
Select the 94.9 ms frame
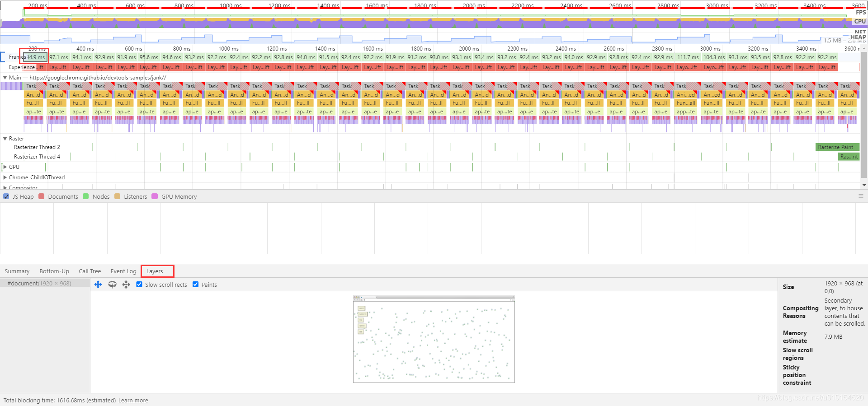click(35, 57)
